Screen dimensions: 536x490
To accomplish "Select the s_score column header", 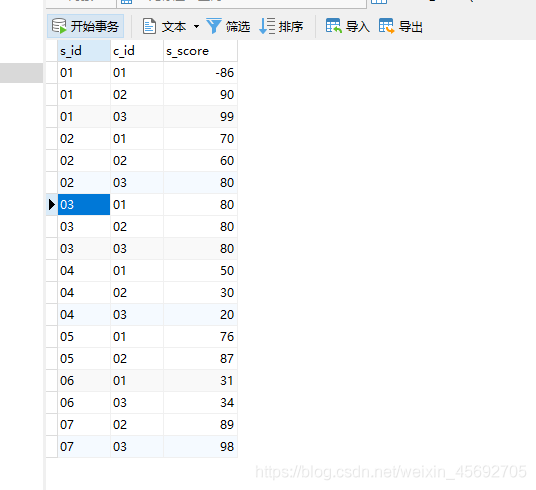I will (200, 51).
